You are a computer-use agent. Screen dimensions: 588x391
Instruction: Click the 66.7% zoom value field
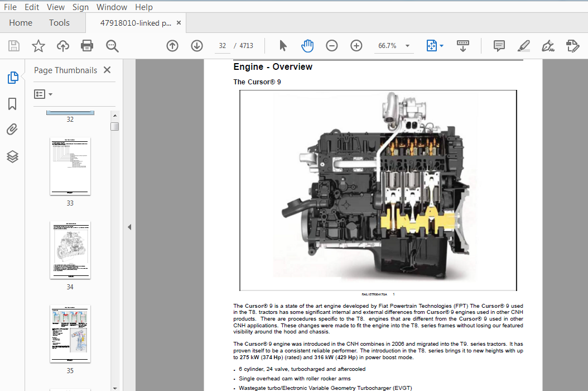click(x=387, y=46)
